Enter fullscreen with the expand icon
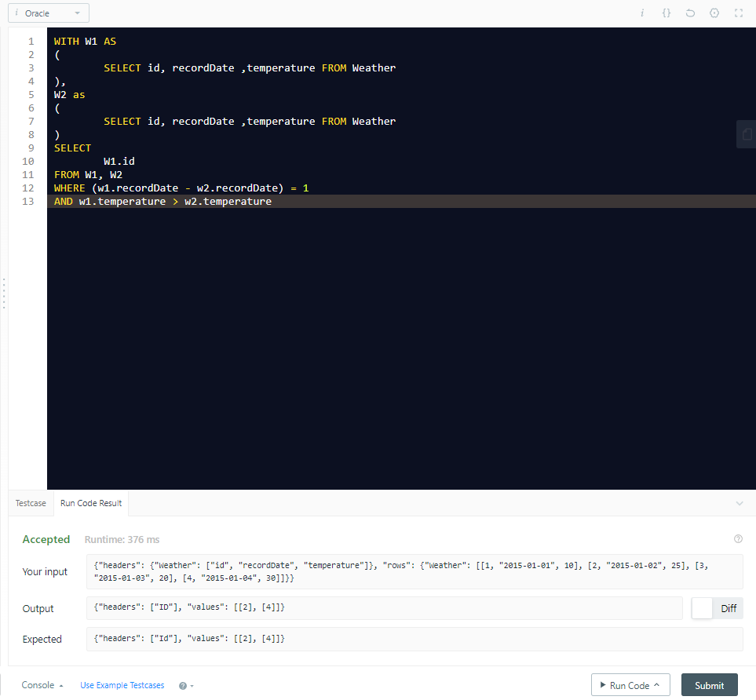The height and width of the screenshot is (700, 756). coord(739,13)
